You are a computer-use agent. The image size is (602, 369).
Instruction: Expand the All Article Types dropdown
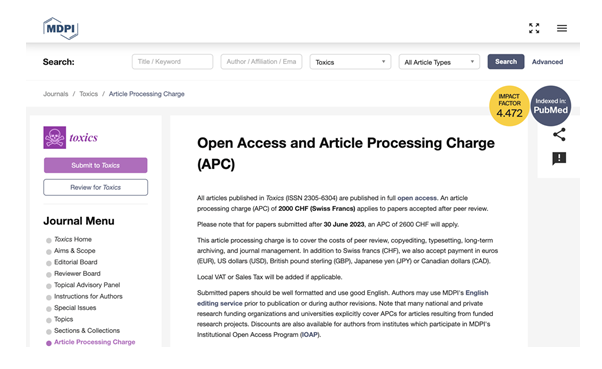[439, 62]
